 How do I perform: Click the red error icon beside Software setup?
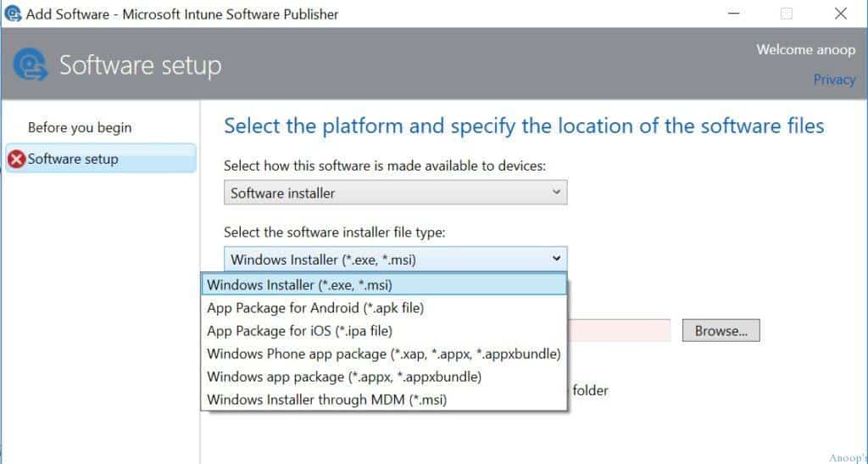click(16, 159)
